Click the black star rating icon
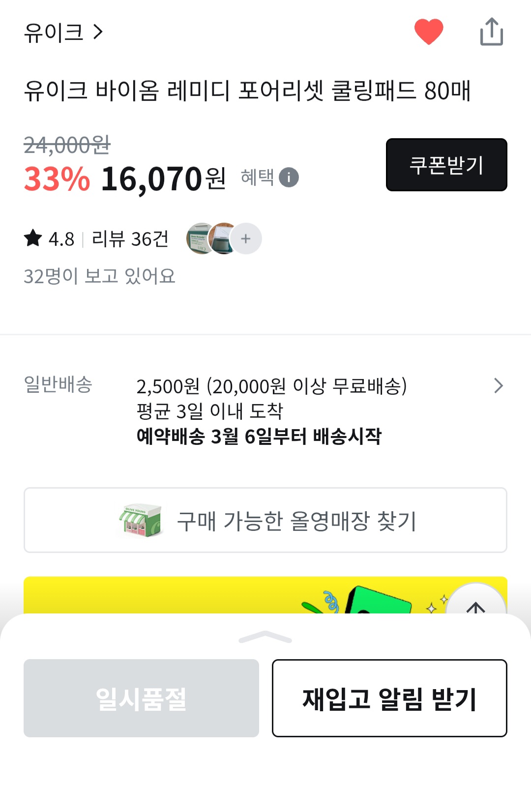 pyautogui.click(x=33, y=238)
